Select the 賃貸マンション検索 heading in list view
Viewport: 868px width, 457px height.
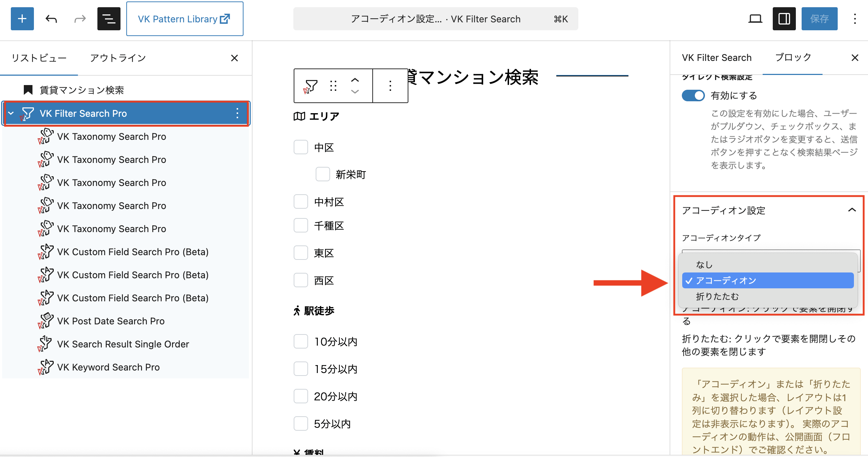(x=82, y=90)
